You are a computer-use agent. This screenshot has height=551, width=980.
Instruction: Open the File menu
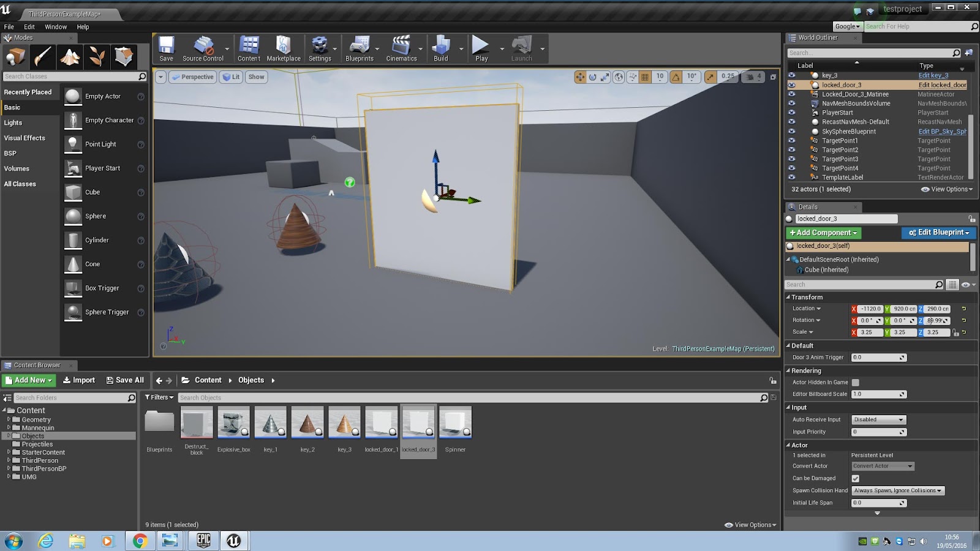(x=9, y=27)
